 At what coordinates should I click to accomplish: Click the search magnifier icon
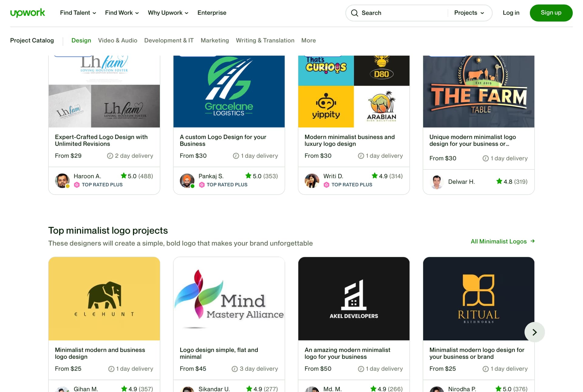pos(354,13)
